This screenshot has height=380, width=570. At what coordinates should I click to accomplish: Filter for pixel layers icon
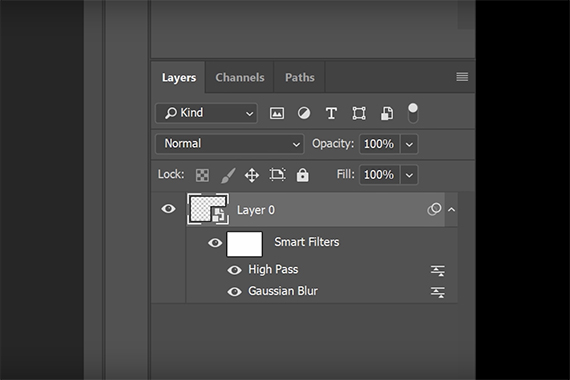[277, 113]
